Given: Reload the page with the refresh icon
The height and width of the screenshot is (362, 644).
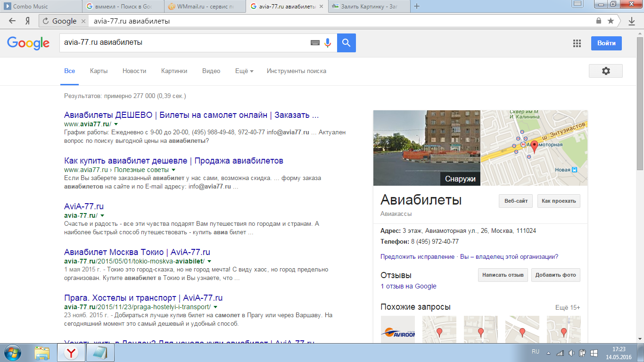Looking at the screenshot, I should click(x=46, y=21).
